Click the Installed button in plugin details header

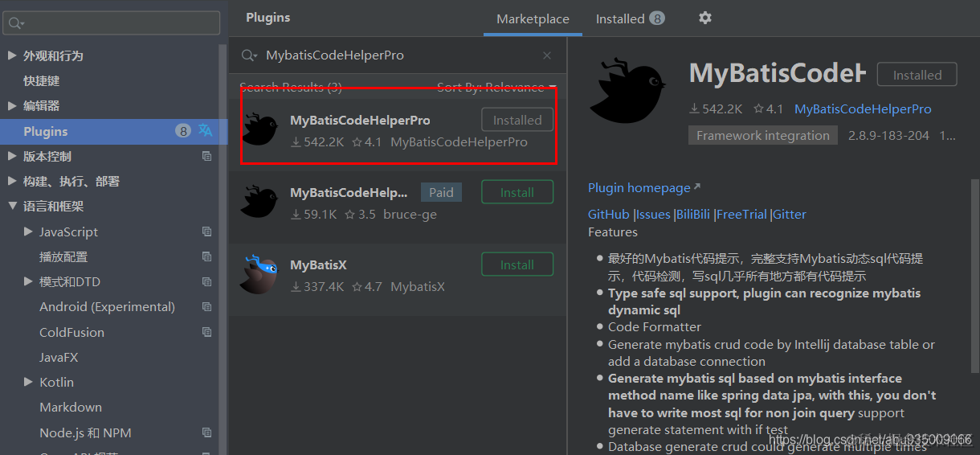click(x=917, y=75)
